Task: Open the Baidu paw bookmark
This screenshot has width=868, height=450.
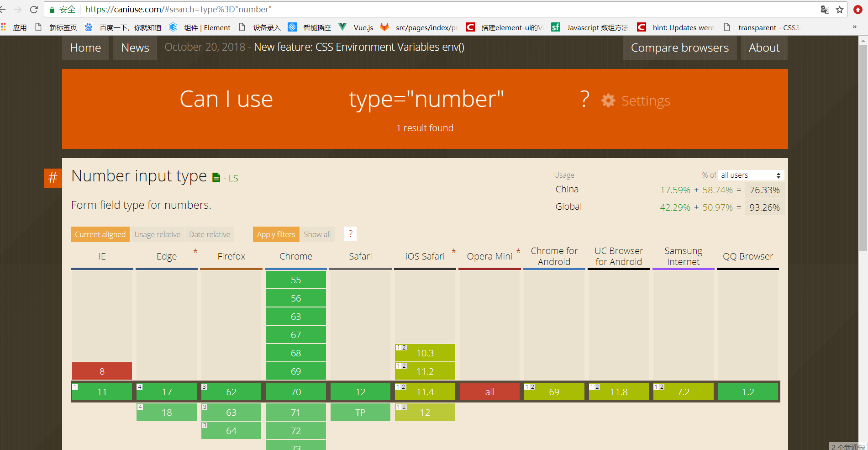Action: 123,27
